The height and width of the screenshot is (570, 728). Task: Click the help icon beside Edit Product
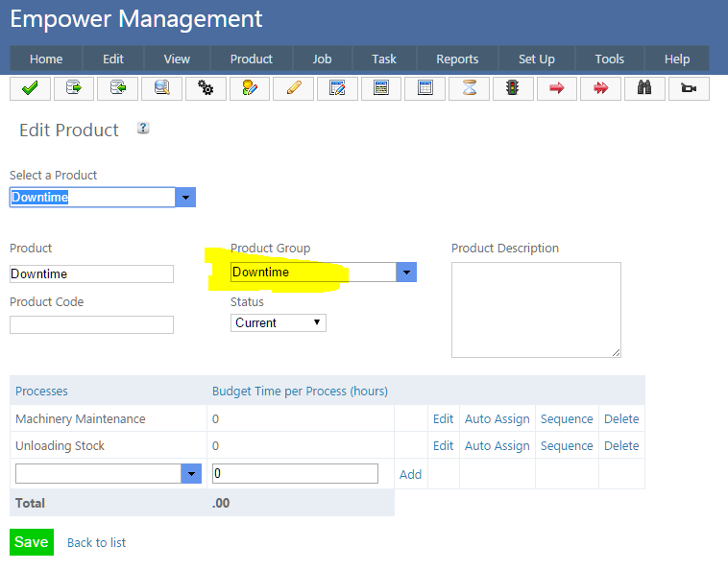pos(143,128)
